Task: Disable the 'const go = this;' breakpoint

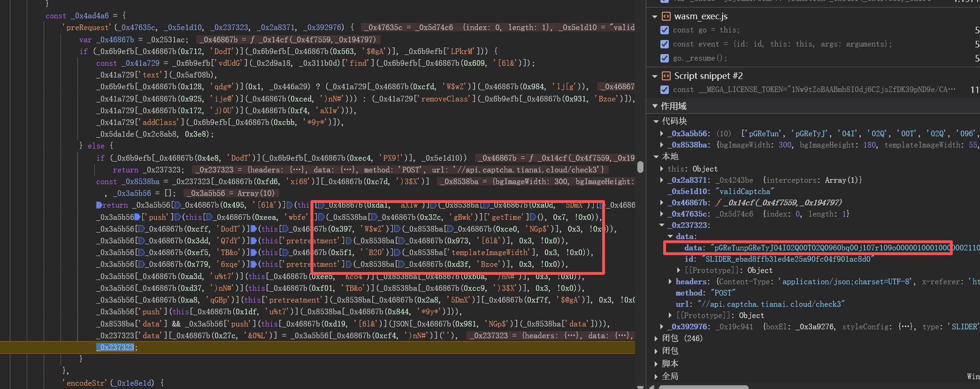Action: (x=665, y=30)
